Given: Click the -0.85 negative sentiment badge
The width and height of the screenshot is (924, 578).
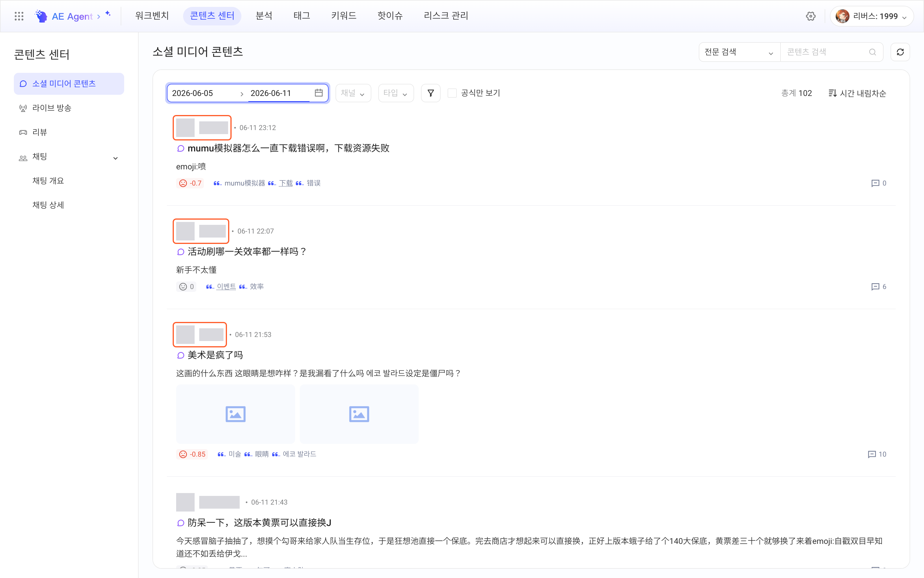Looking at the screenshot, I should click(x=192, y=454).
